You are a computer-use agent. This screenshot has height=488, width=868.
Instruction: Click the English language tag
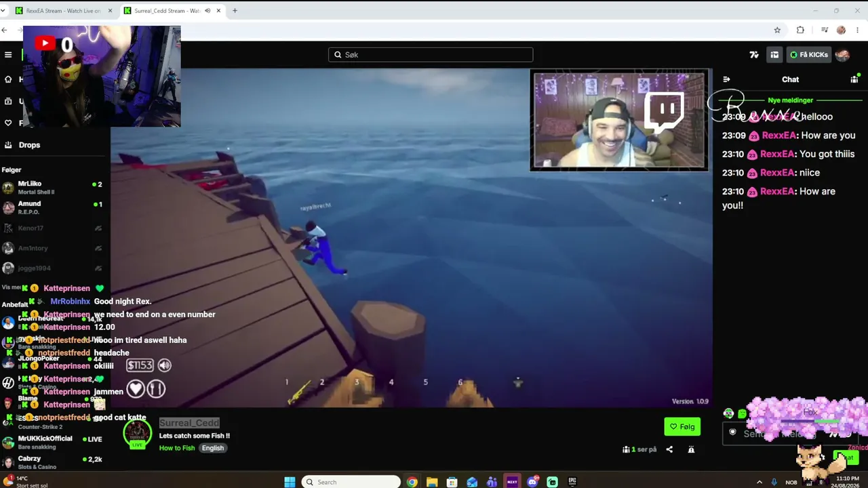(212, 448)
